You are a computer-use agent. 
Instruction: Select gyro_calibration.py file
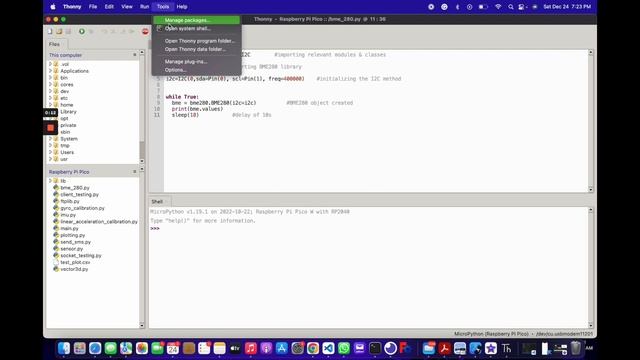click(82, 208)
